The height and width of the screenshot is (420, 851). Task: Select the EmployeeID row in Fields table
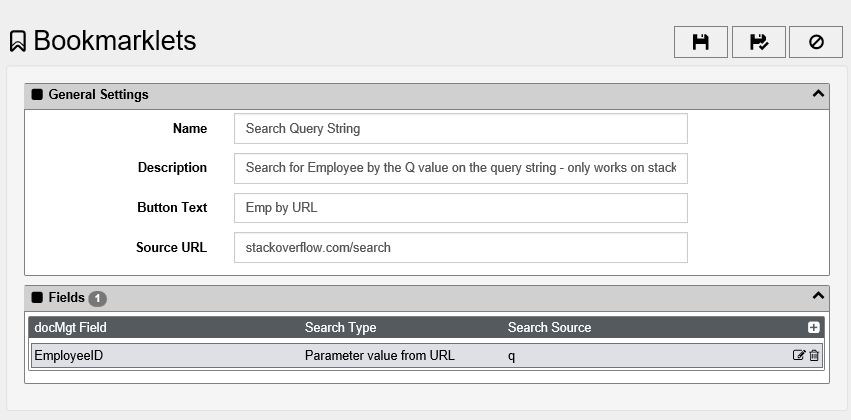427,355
